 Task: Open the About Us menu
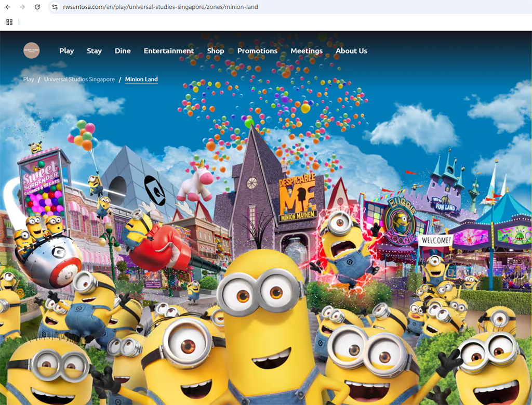(351, 51)
